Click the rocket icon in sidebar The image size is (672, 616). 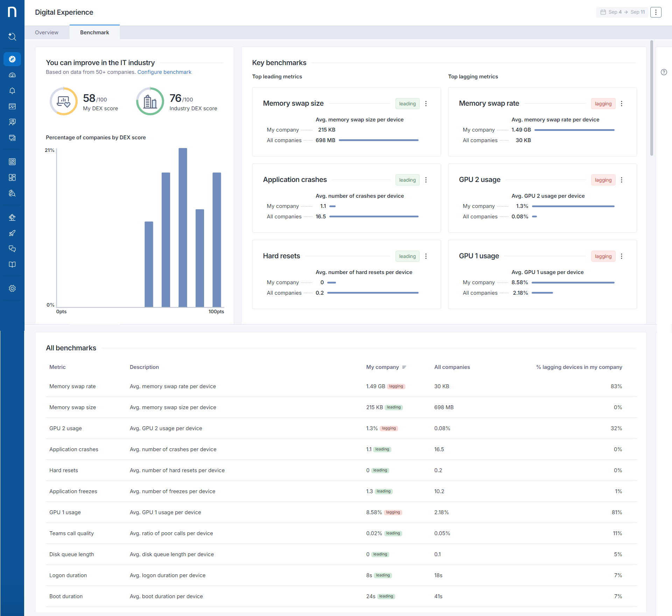[12, 233]
